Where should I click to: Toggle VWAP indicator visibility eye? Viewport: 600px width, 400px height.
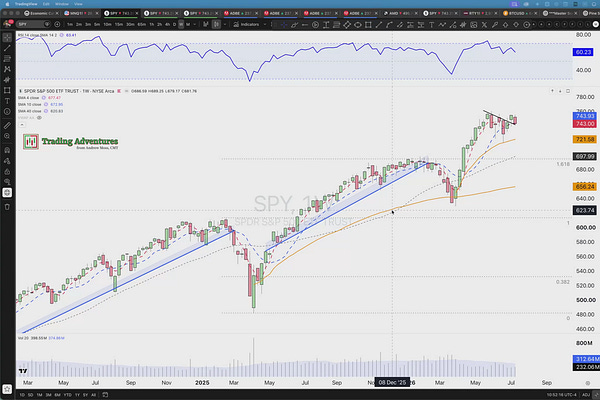(x=39, y=118)
